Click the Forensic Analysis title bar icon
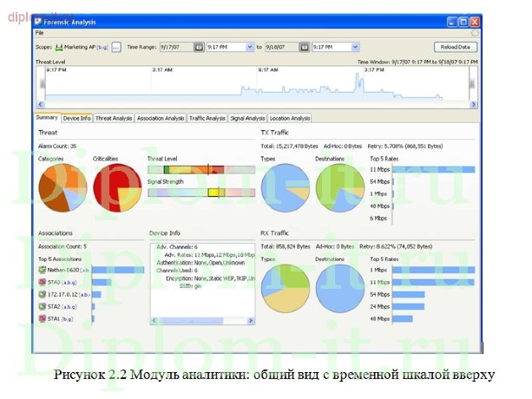This screenshot has width=532, height=399. (x=38, y=22)
